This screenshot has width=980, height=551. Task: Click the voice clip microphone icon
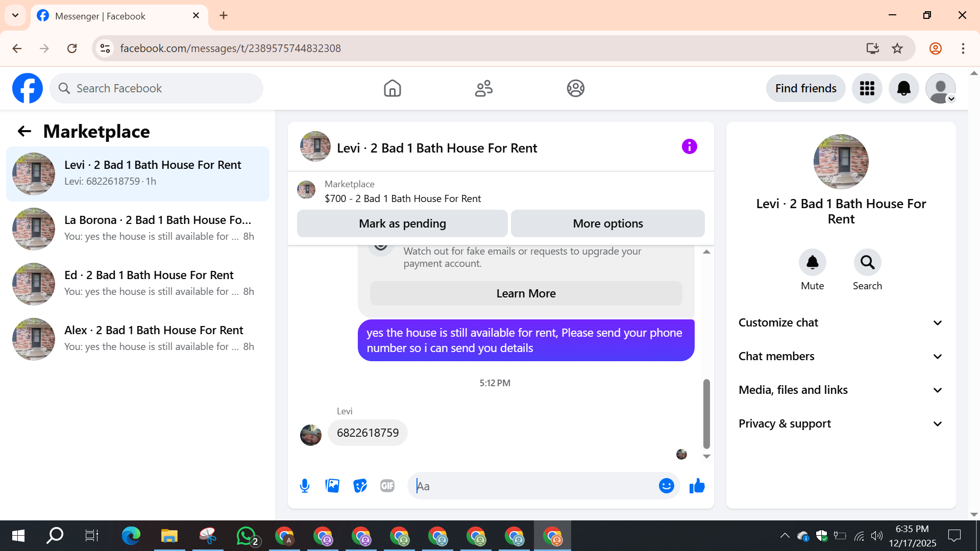[305, 486]
